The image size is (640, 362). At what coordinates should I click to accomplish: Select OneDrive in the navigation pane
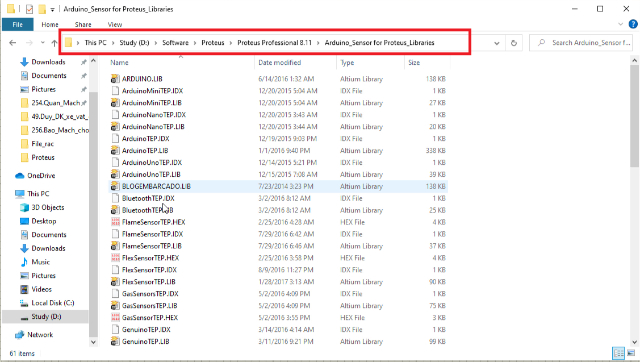click(x=41, y=175)
